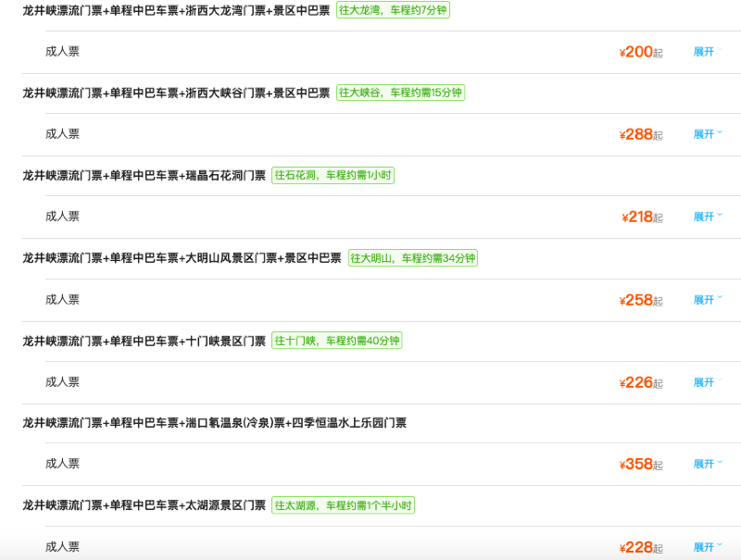This screenshot has height=560, width=741.
Task: Click the ¥358起 price
Action: tap(641, 464)
